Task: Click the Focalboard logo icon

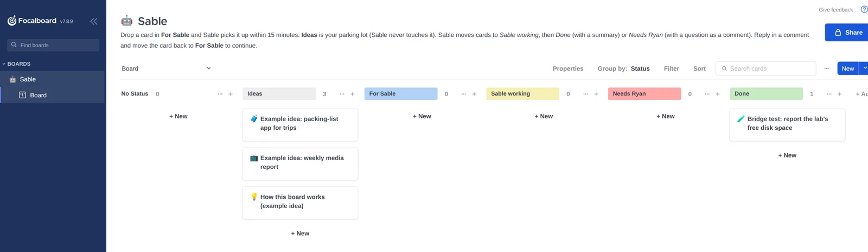Action: click(12, 21)
